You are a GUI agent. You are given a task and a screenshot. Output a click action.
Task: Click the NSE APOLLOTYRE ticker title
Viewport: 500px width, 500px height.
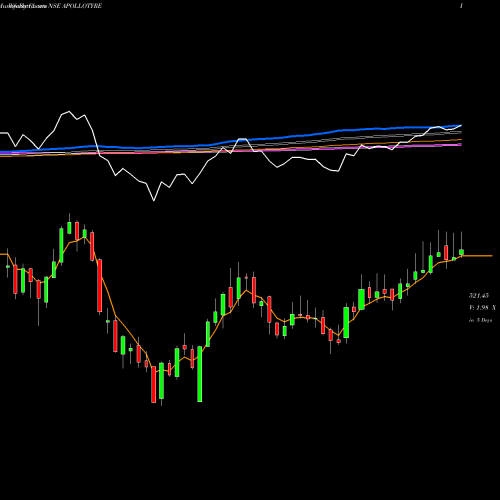tap(75, 6)
